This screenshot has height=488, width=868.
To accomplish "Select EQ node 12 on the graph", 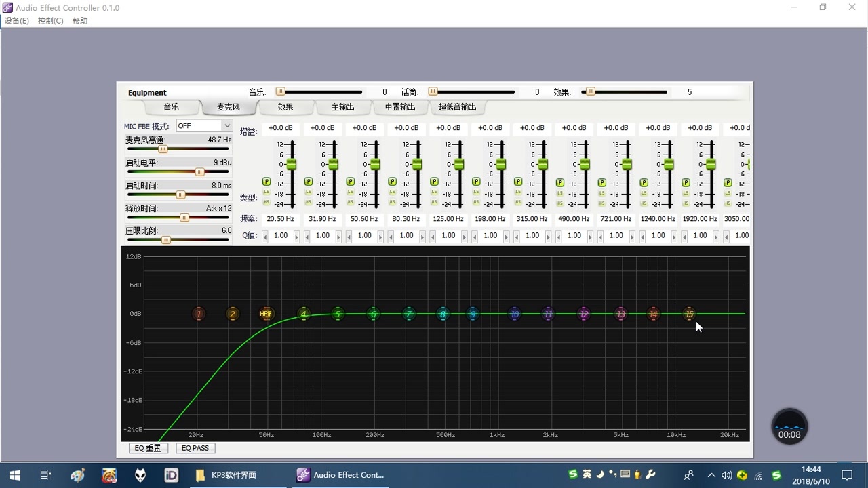I will (x=583, y=314).
